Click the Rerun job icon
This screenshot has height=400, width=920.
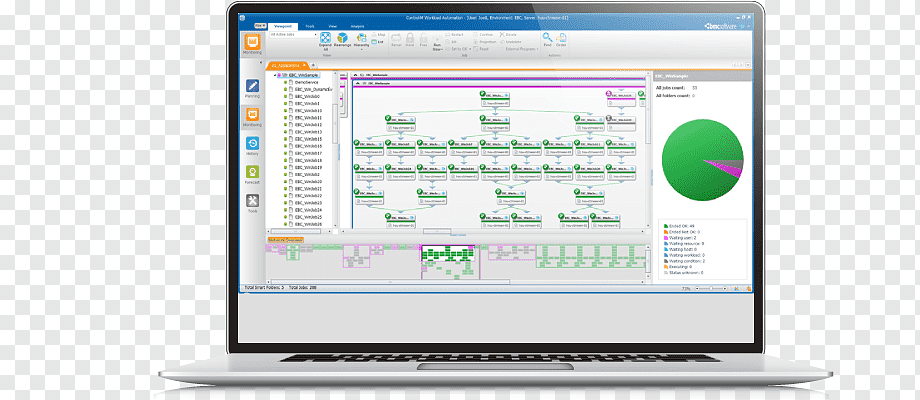point(396,40)
